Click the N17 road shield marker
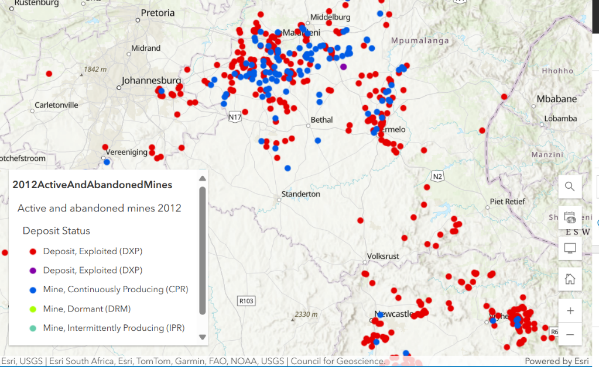Image resolution: width=599 pixels, height=367 pixels. tap(235, 117)
